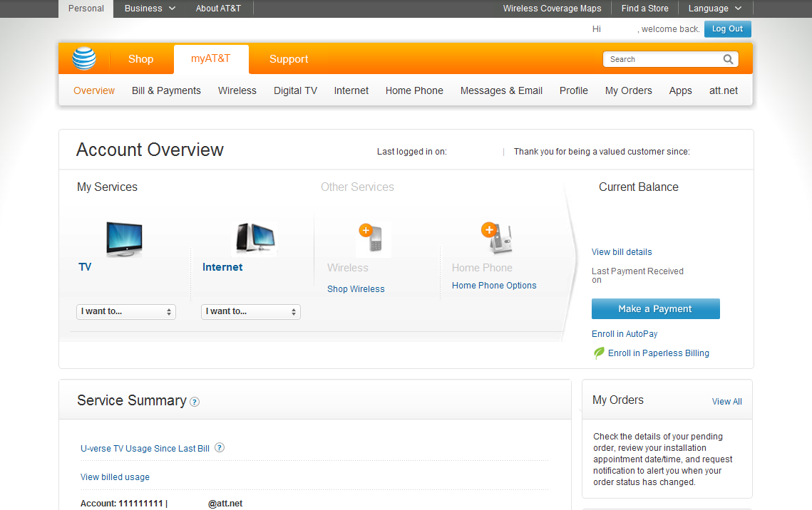
Task: Click the Service Summary help icon
Action: pos(195,402)
